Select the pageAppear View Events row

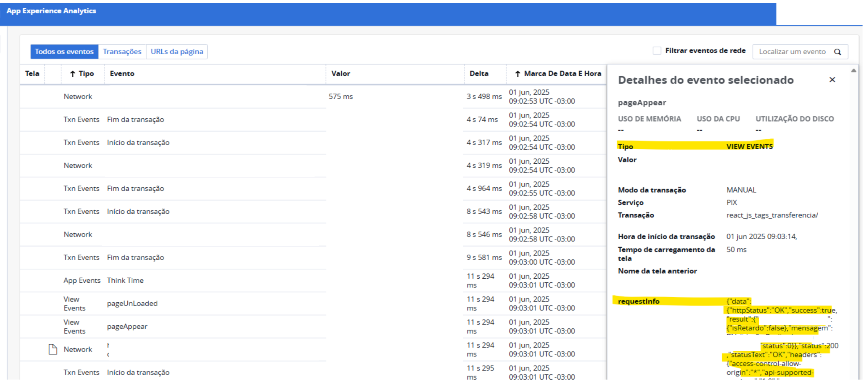click(x=127, y=327)
